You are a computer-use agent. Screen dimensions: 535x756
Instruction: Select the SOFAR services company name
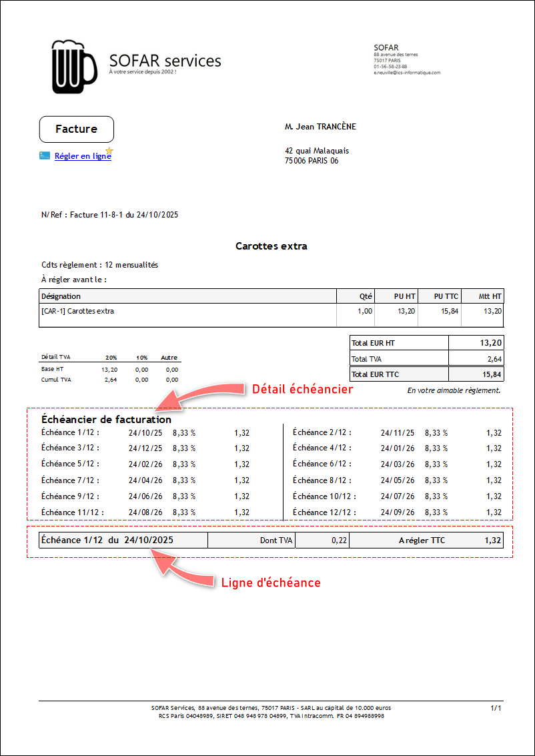click(x=165, y=61)
